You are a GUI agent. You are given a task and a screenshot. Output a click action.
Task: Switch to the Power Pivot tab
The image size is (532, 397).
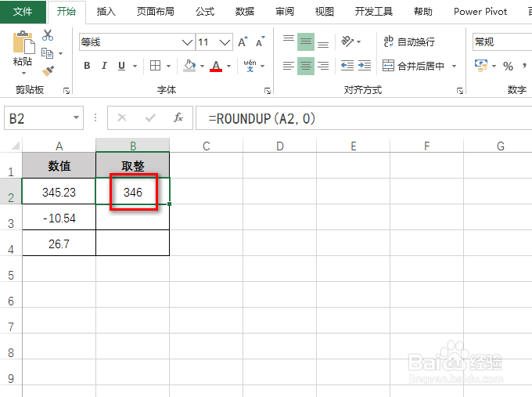[480, 12]
